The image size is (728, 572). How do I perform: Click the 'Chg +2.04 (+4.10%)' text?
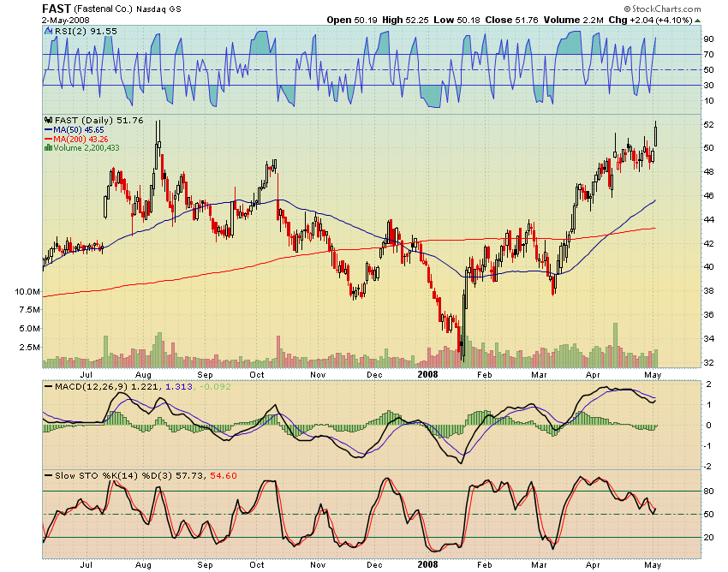tap(650, 20)
